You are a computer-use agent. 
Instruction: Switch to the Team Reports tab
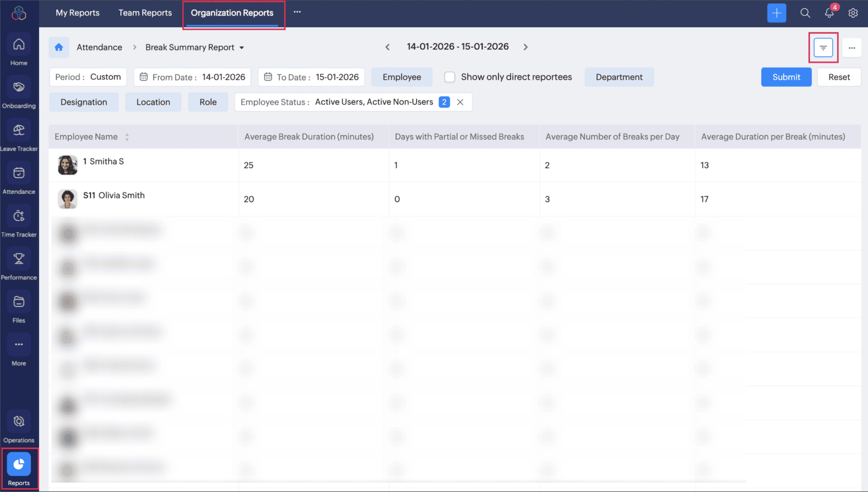click(x=145, y=13)
